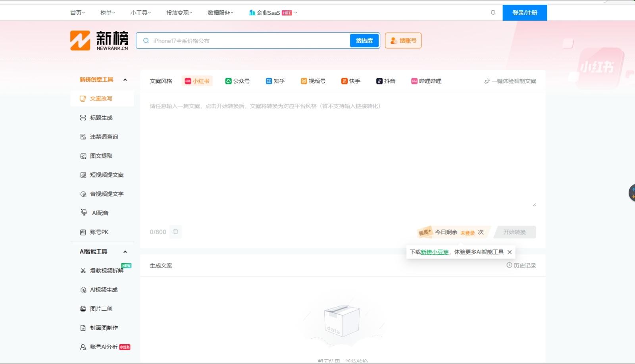Collapse the AI智能工具 section
635x364 pixels.
tap(125, 251)
